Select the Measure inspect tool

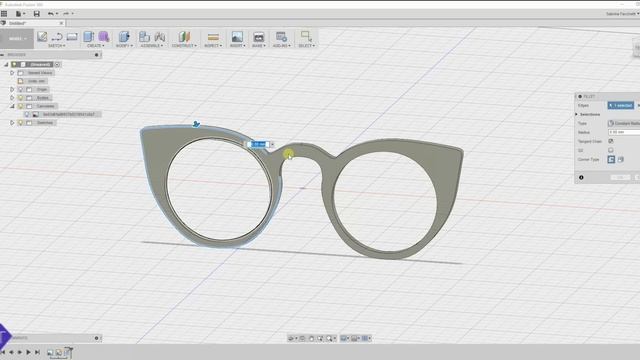coord(213,37)
